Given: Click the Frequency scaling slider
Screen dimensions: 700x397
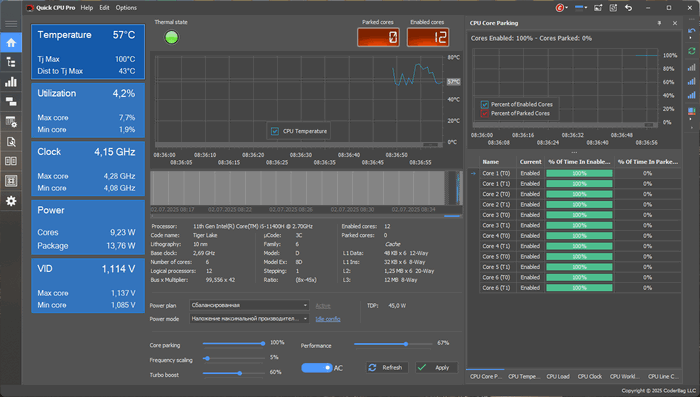Looking at the screenshot, I should pos(233,358).
